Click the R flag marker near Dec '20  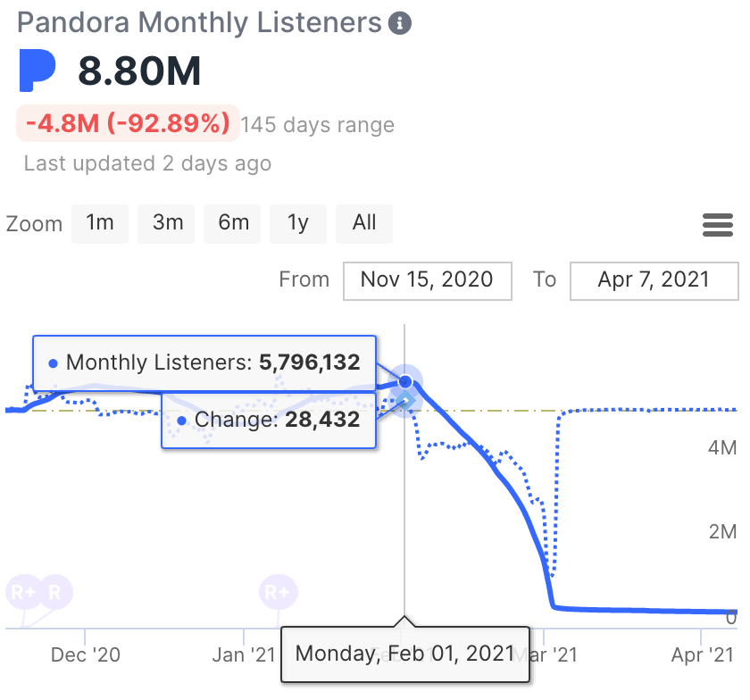(55, 591)
